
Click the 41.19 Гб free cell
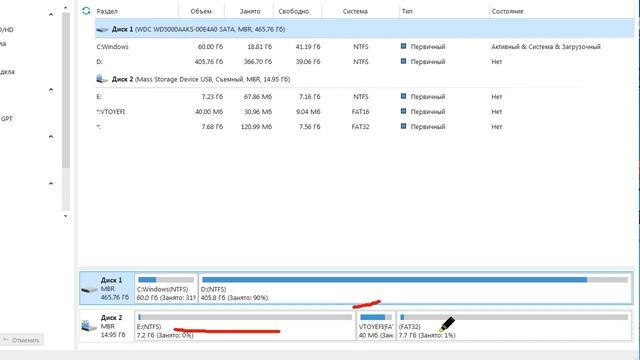coord(308,47)
